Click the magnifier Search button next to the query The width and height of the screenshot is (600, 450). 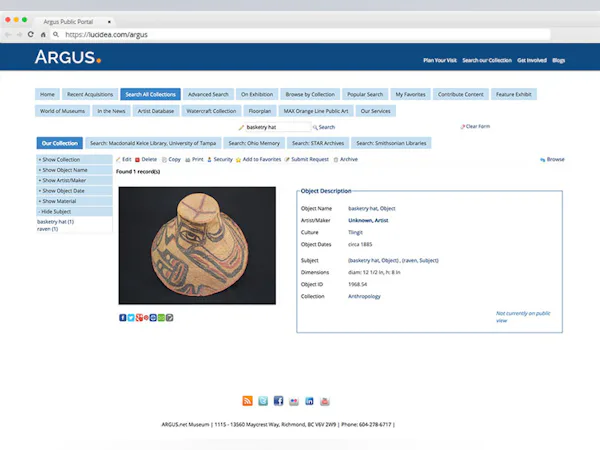pos(324,127)
